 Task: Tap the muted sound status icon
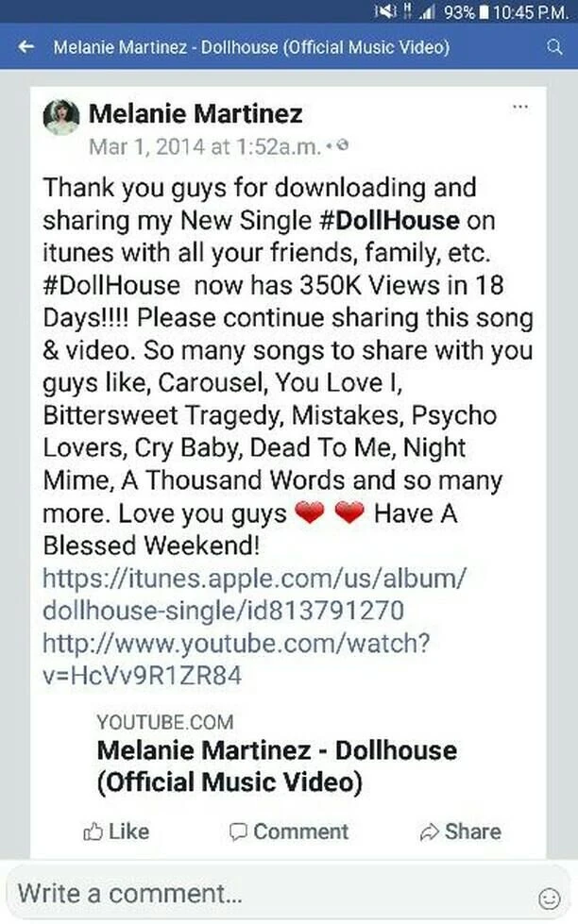tap(385, 11)
